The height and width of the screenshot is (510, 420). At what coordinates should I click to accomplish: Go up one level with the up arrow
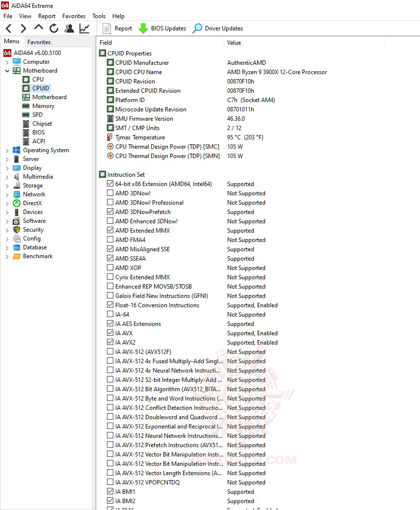(39, 28)
